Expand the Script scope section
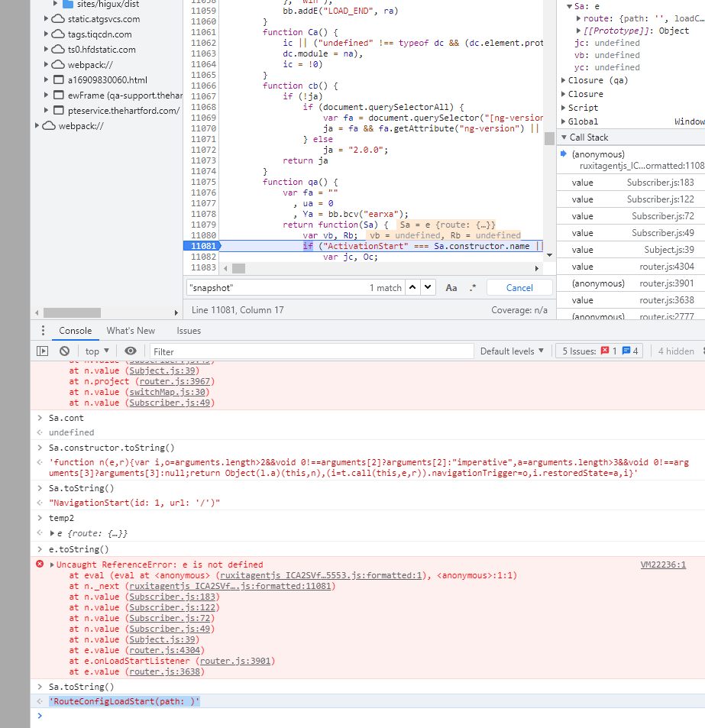This screenshot has width=705, height=728. pyautogui.click(x=563, y=108)
